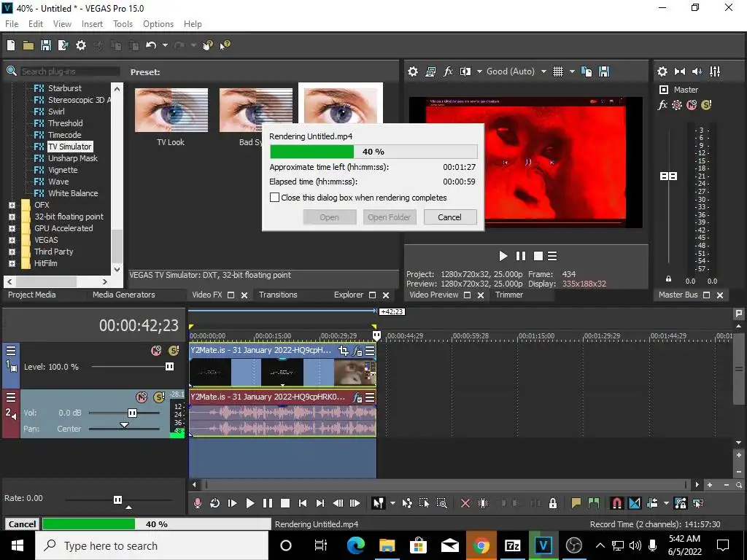Image resolution: width=747 pixels, height=560 pixels.
Task: Click the Overlays grid icon in preview
Action: pyautogui.click(x=558, y=71)
